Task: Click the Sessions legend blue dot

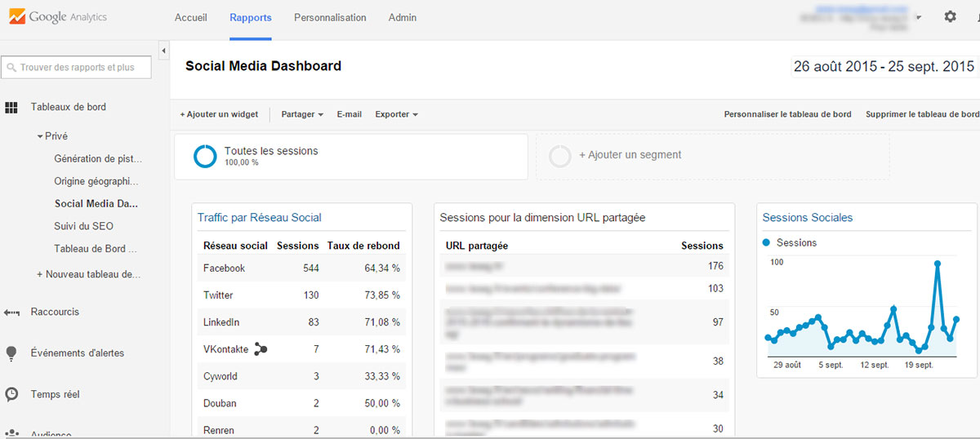Action: click(766, 242)
